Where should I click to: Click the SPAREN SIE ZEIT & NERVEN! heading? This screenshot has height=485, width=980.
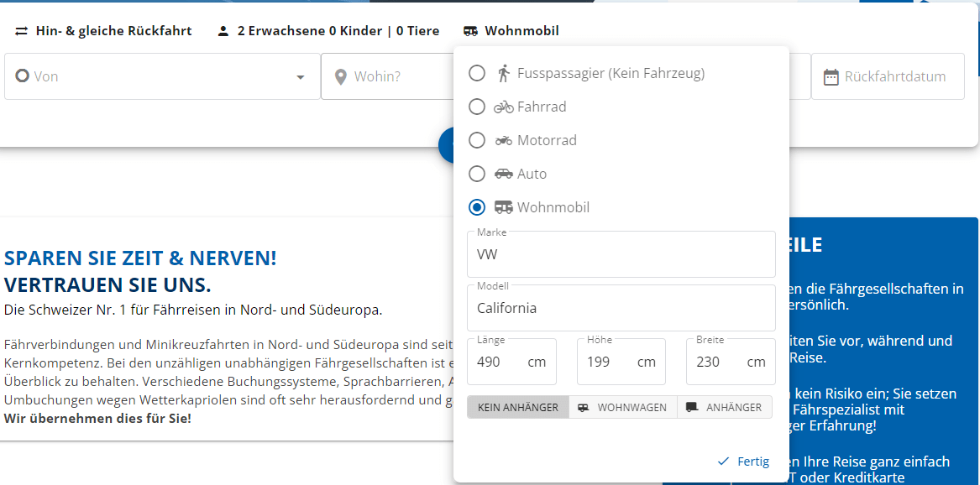pyautogui.click(x=140, y=258)
